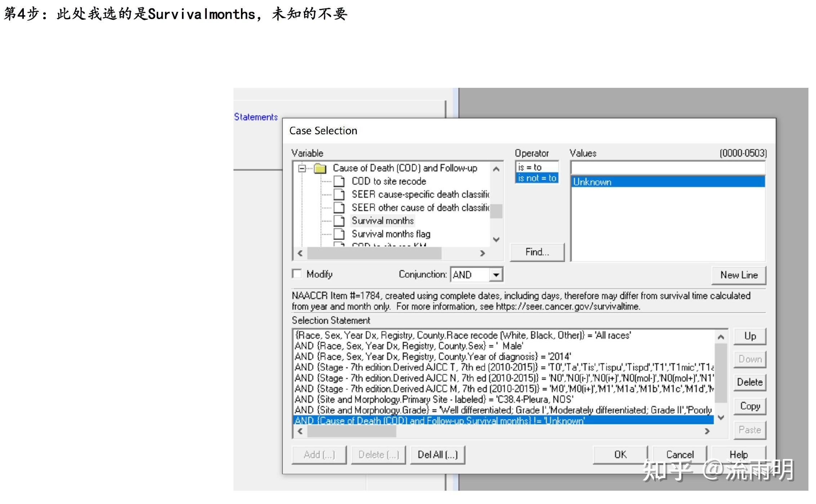
Task: Click the Values text input field
Action: point(668,168)
